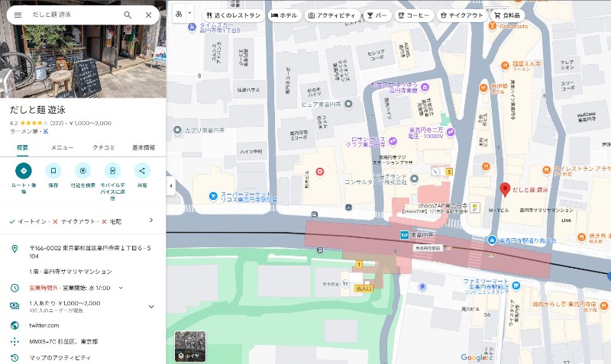Image resolution: width=611 pixels, height=364 pixels.
Task: Open the input language selector dropdown
Action: click(x=183, y=14)
